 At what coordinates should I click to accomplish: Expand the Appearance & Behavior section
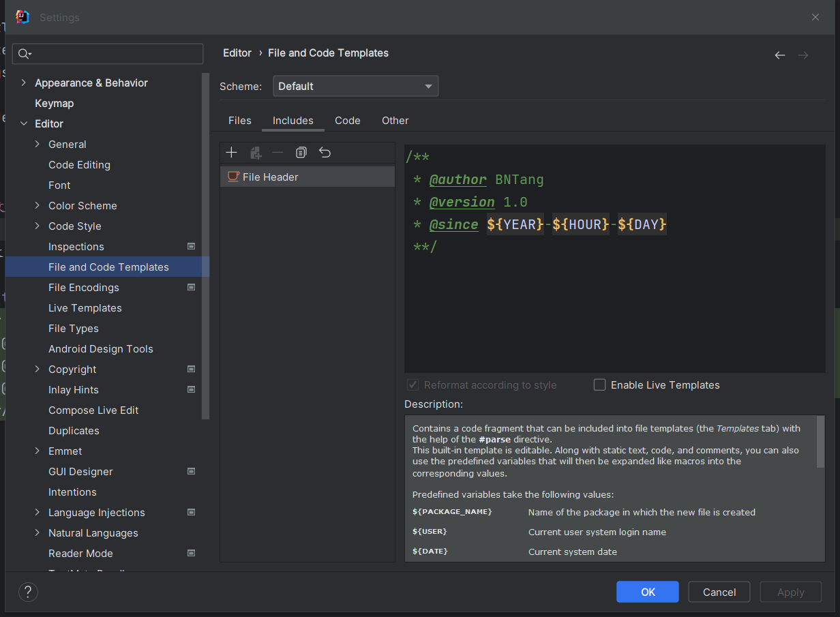(23, 82)
